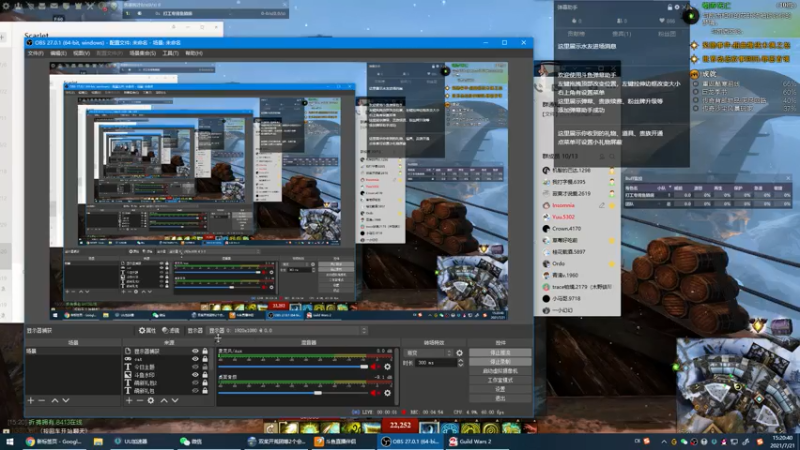Open the 场景集合(S) menu in OBS
Image resolution: width=800 pixels, height=450 pixels.
[x=142, y=53]
